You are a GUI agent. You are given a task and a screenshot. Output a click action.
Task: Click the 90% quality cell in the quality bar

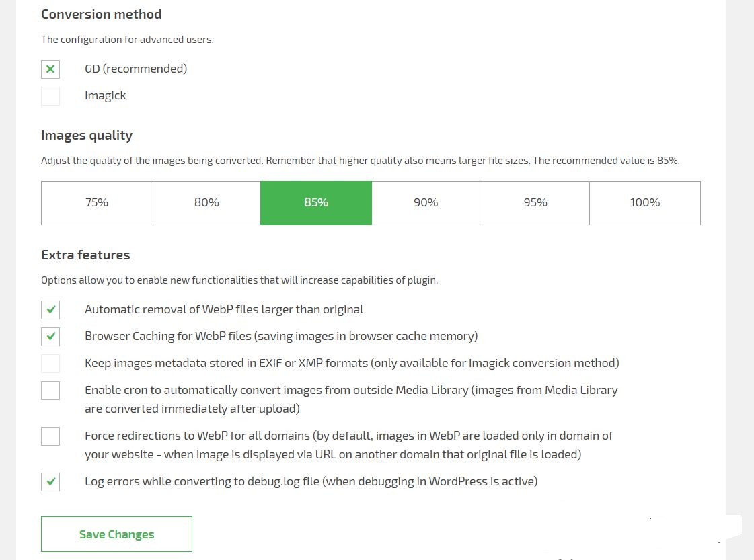[425, 202]
